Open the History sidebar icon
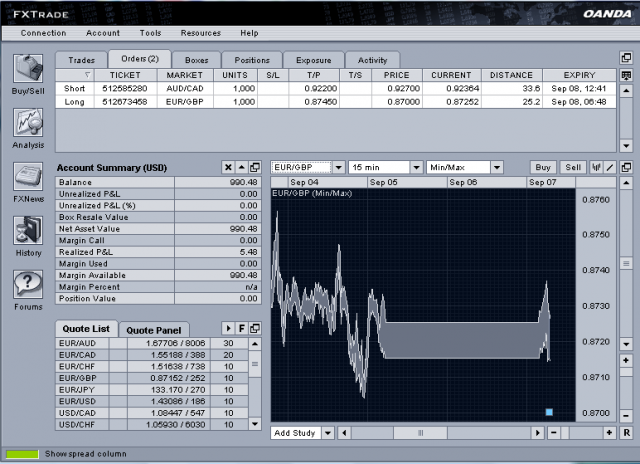 (x=28, y=231)
